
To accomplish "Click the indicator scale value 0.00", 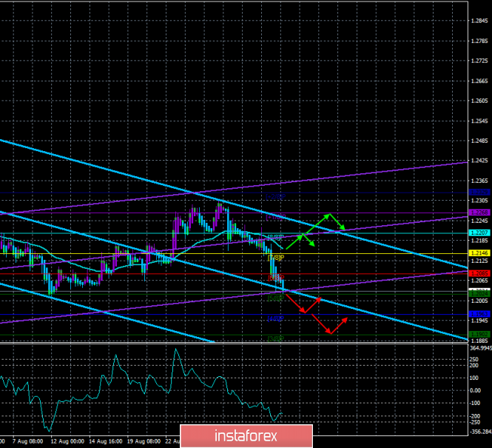I will 475,390.
